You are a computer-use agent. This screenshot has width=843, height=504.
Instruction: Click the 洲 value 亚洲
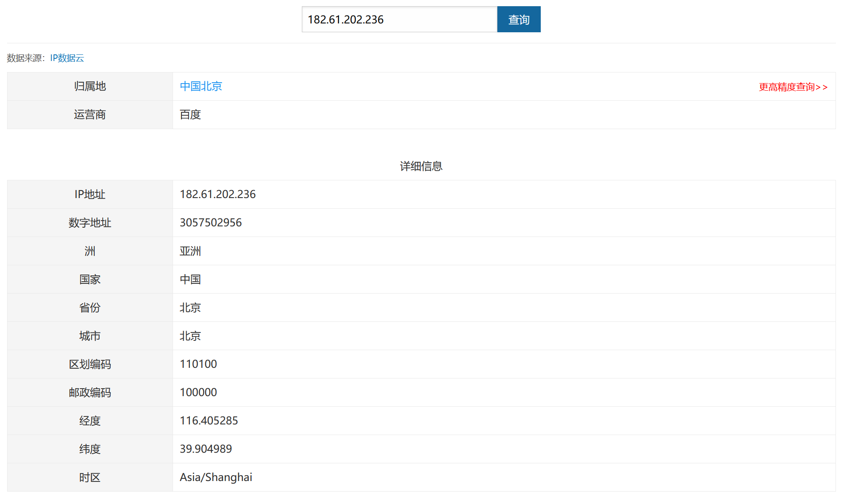pos(190,251)
